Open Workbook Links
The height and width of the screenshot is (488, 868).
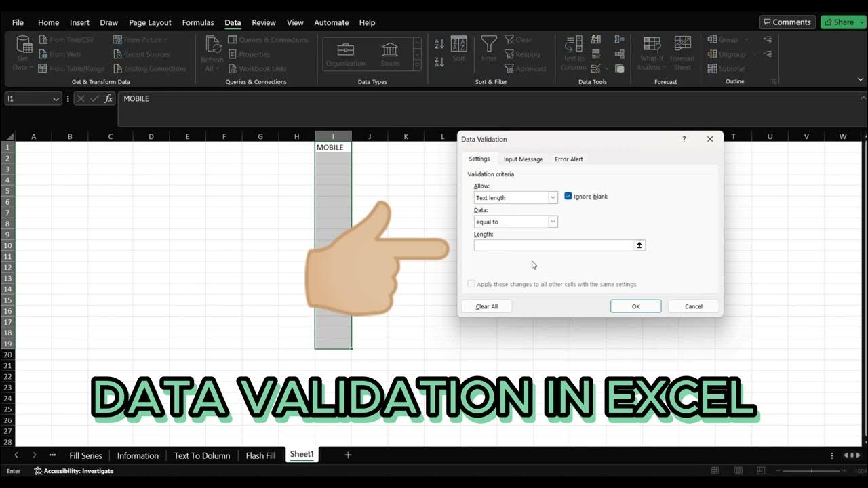tap(257, 68)
